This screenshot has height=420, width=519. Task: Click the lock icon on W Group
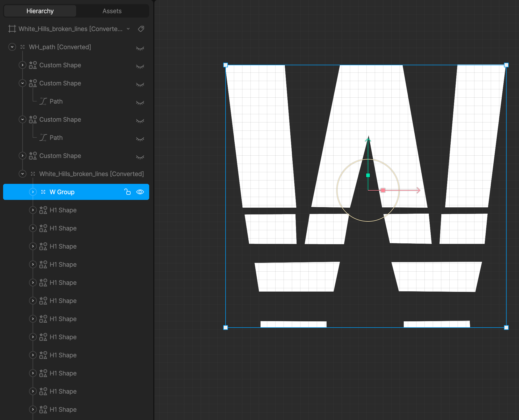pos(127,192)
